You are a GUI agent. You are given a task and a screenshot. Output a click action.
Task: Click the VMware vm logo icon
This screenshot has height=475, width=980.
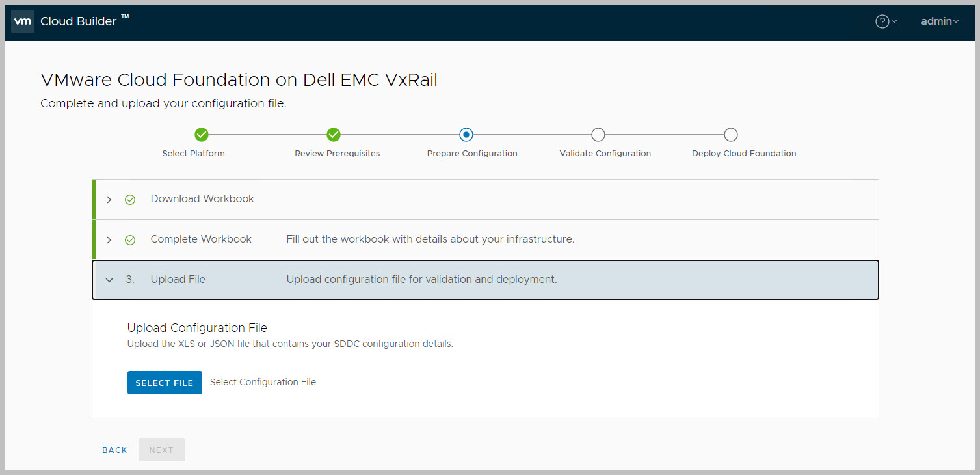click(x=23, y=21)
